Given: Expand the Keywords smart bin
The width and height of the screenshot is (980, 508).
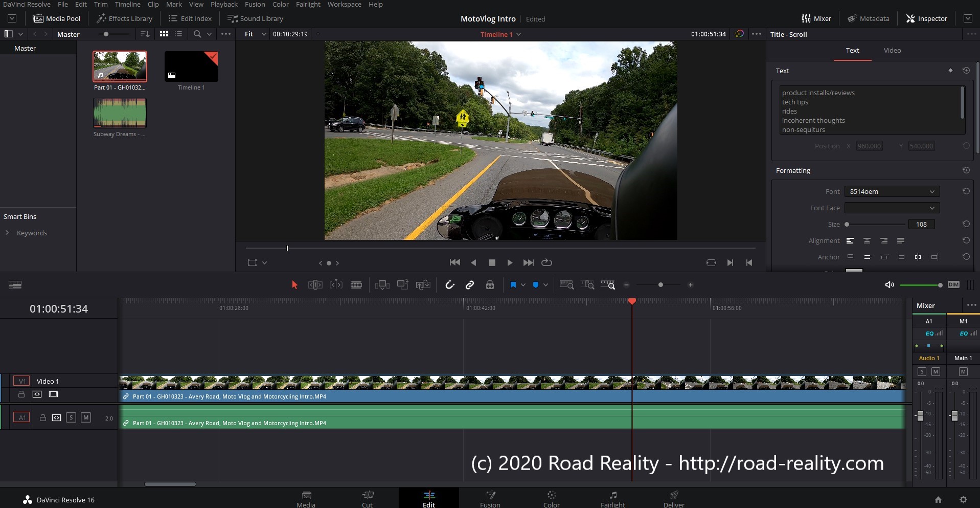Looking at the screenshot, I should pyautogui.click(x=7, y=233).
